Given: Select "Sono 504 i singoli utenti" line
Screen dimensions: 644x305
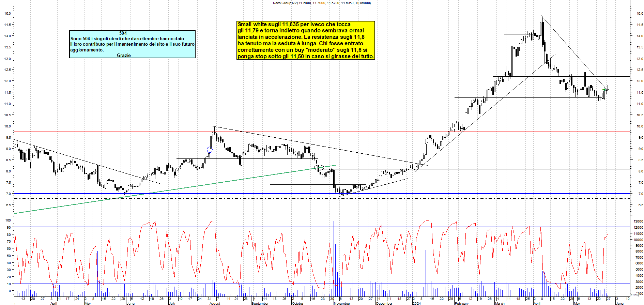Looking at the screenshot, I should [x=127, y=39].
